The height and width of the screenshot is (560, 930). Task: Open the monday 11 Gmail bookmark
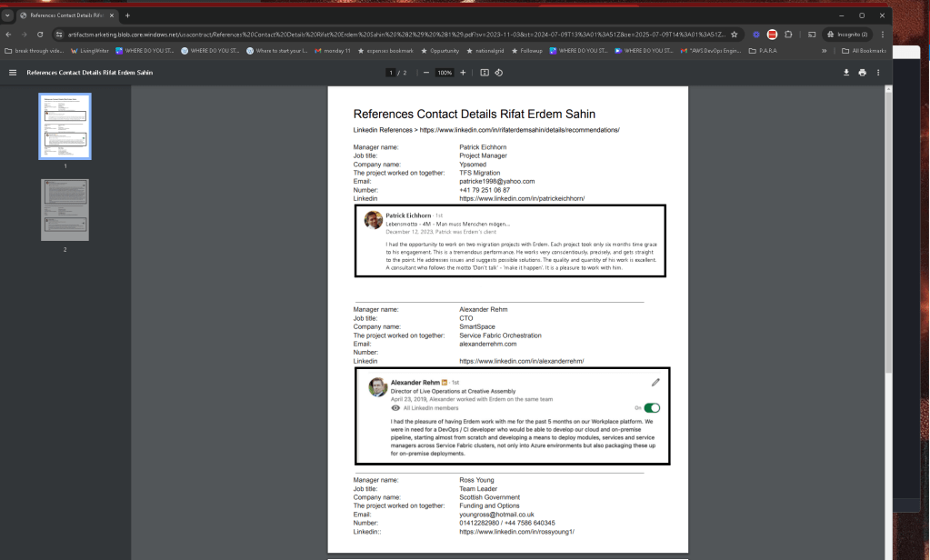click(x=333, y=51)
